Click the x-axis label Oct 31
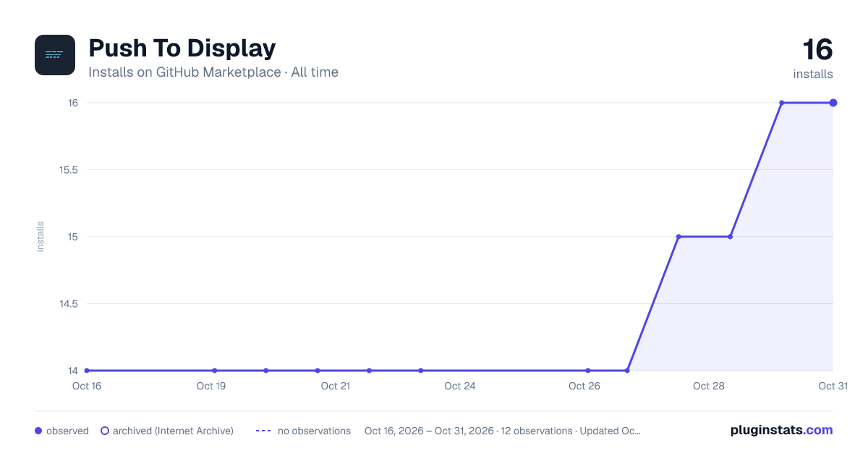 click(x=833, y=386)
